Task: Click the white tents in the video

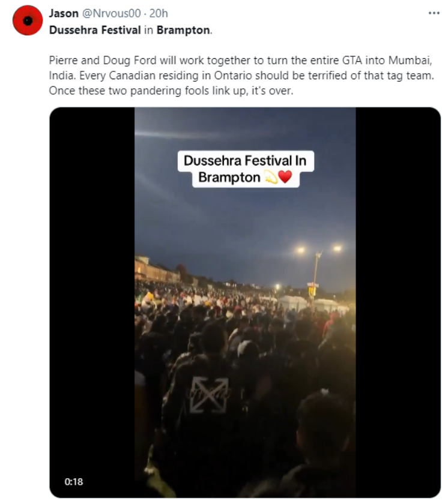Action: 311,304
